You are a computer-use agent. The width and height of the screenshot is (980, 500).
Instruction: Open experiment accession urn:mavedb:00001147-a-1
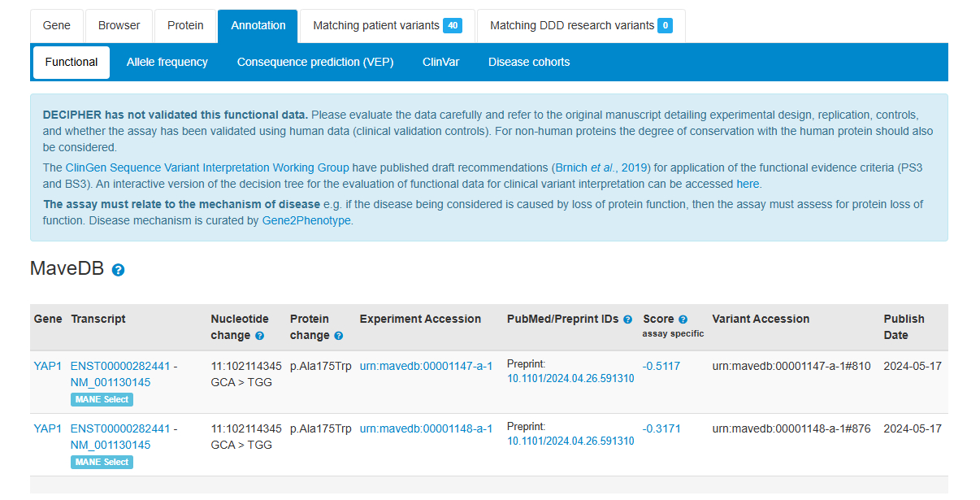coord(426,366)
